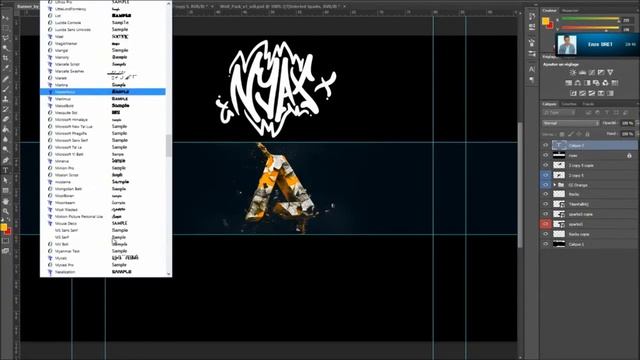Click the font list scroll-down arrow
This screenshot has height=360, width=640.
tap(169, 274)
